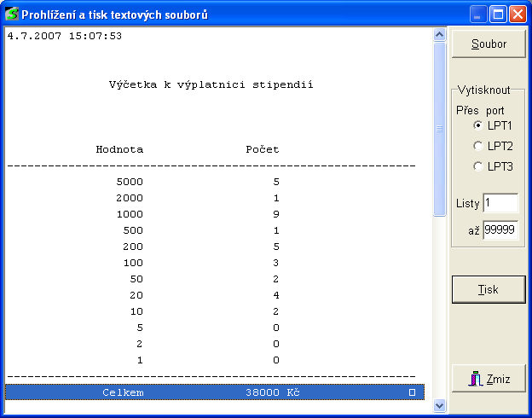Focus the Listy starting page field
This screenshot has width=532, height=418.
coord(500,203)
